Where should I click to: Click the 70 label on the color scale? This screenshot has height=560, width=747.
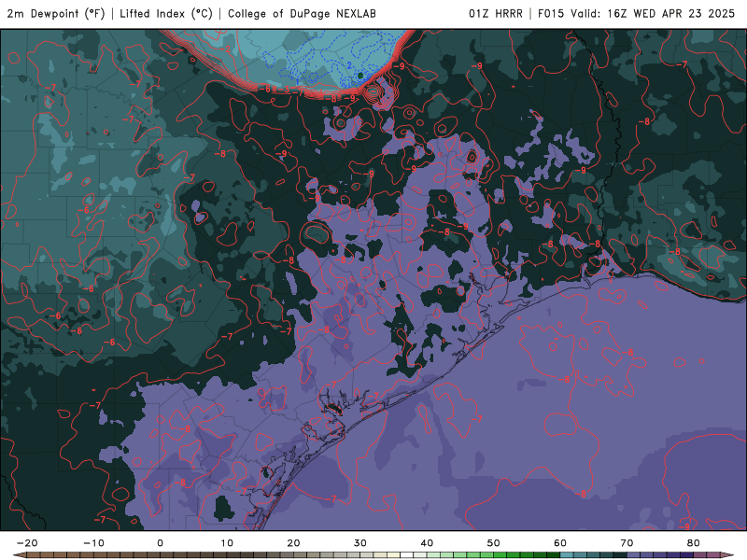click(627, 543)
